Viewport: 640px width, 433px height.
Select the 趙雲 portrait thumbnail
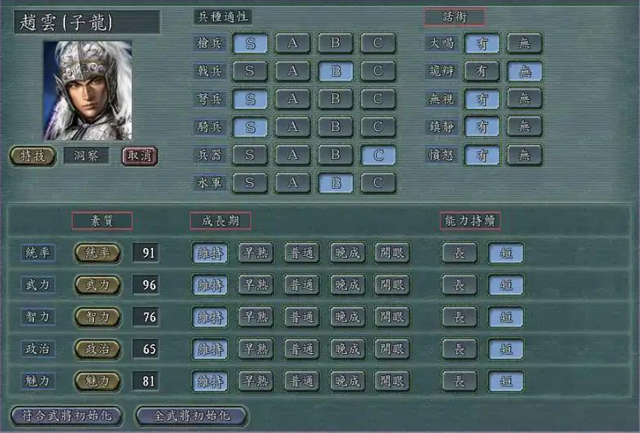[88, 91]
